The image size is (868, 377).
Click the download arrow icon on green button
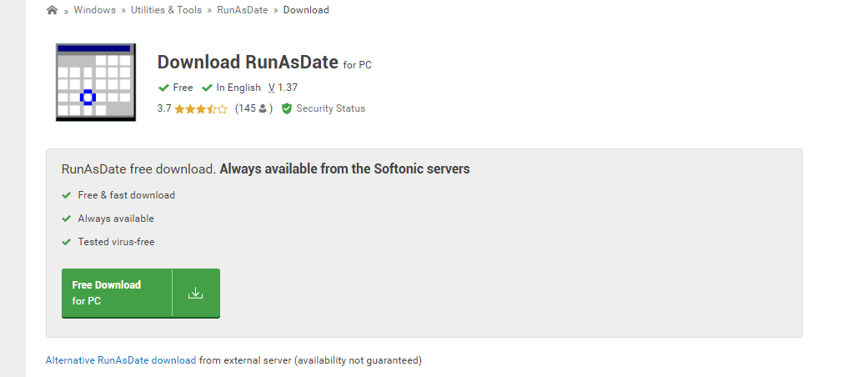(195, 293)
